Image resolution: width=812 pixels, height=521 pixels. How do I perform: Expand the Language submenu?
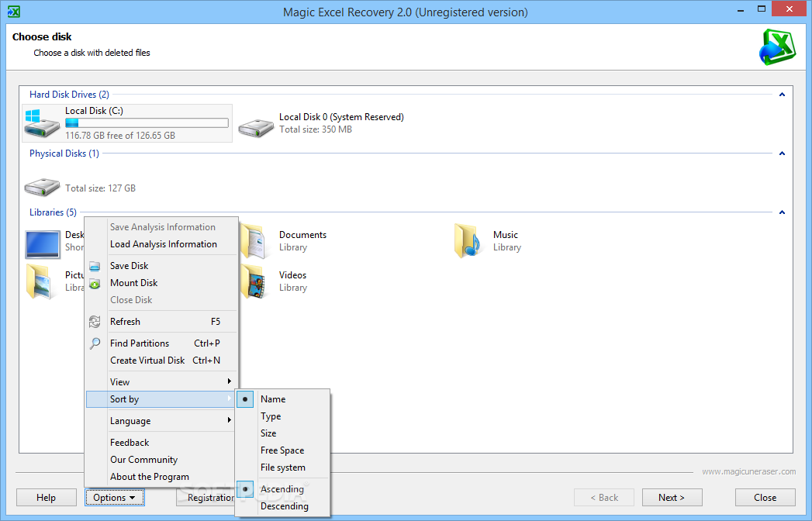161,421
